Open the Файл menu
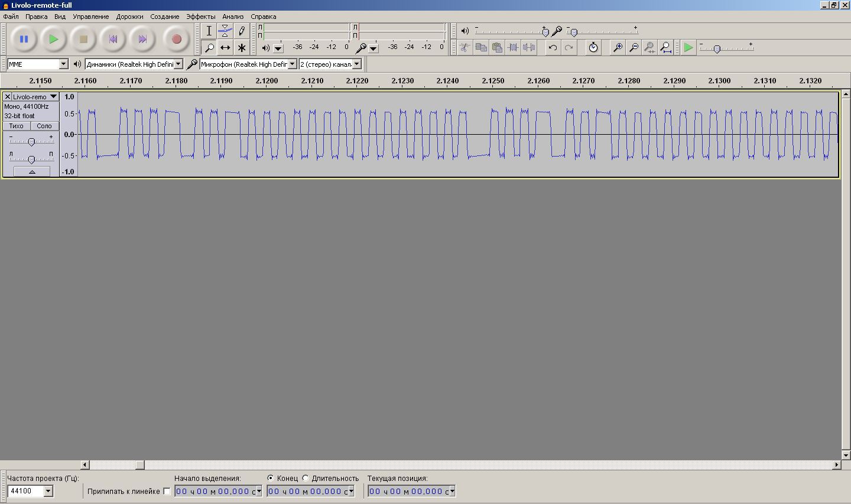851x504 pixels. click(x=11, y=17)
